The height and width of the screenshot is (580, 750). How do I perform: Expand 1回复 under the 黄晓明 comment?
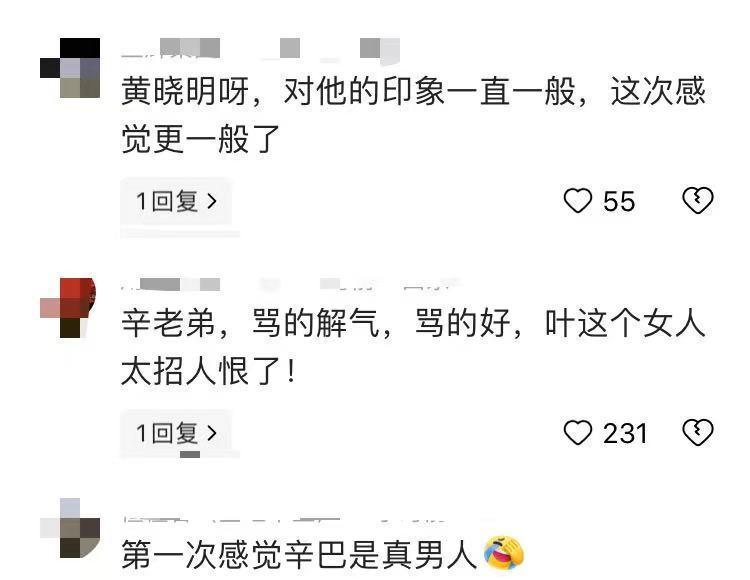click(x=176, y=201)
